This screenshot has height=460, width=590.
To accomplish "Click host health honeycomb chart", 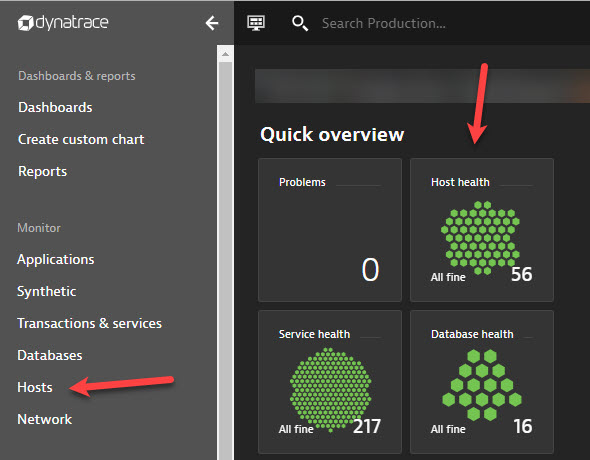I will [x=480, y=238].
